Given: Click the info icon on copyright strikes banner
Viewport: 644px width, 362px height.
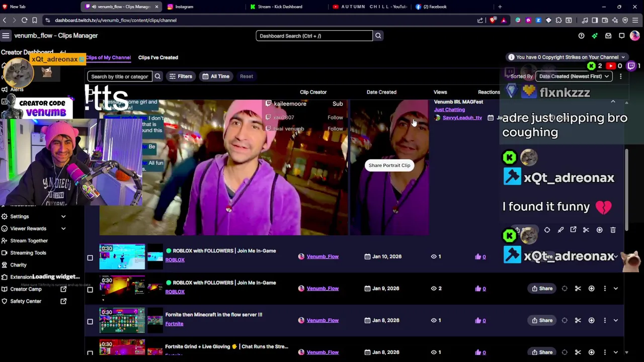Looking at the screenshot, I should click(511, 57).
